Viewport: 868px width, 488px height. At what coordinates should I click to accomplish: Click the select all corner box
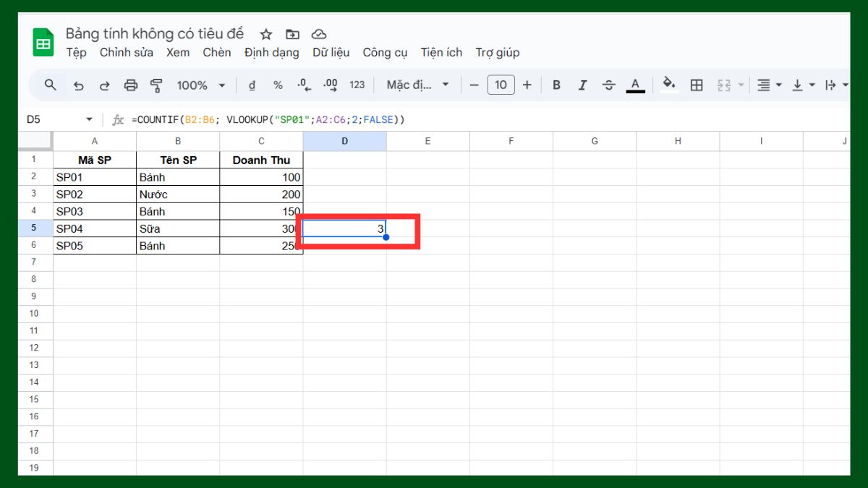point(35,141)
